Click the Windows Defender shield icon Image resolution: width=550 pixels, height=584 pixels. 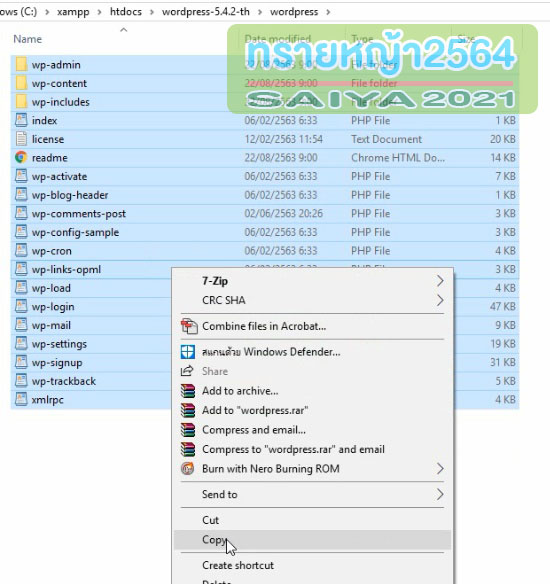point(188,352)
